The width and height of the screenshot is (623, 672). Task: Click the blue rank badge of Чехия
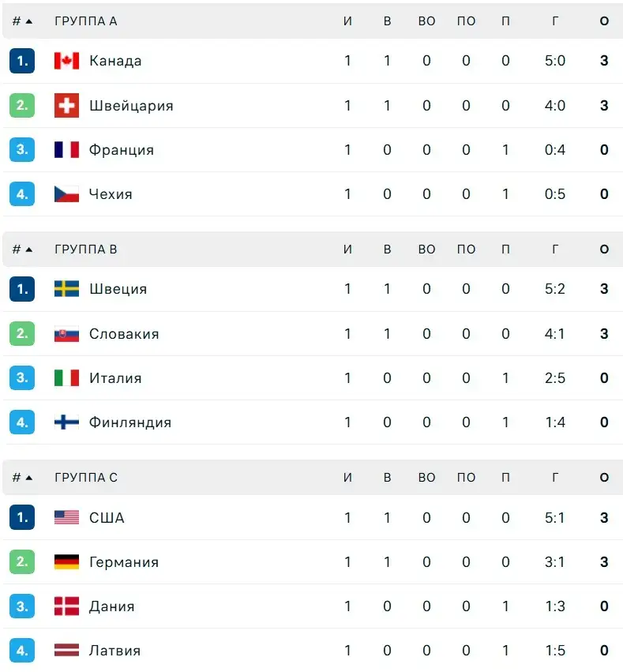pyautogui.click(x=21, y=193)
